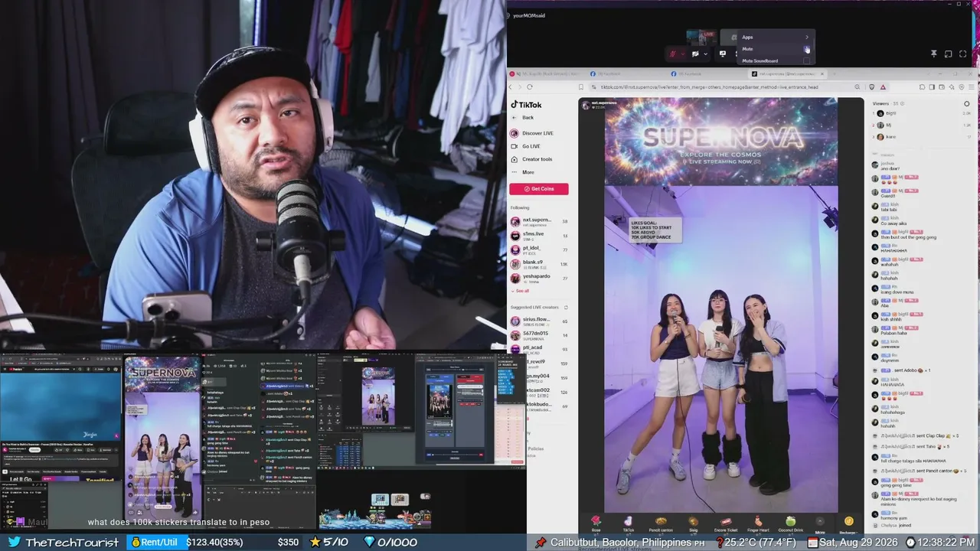Image resolution: width=980 pixels, height=551 pixels.
Task: Open Go LIVE in sidebar
Action: point(525,146)
